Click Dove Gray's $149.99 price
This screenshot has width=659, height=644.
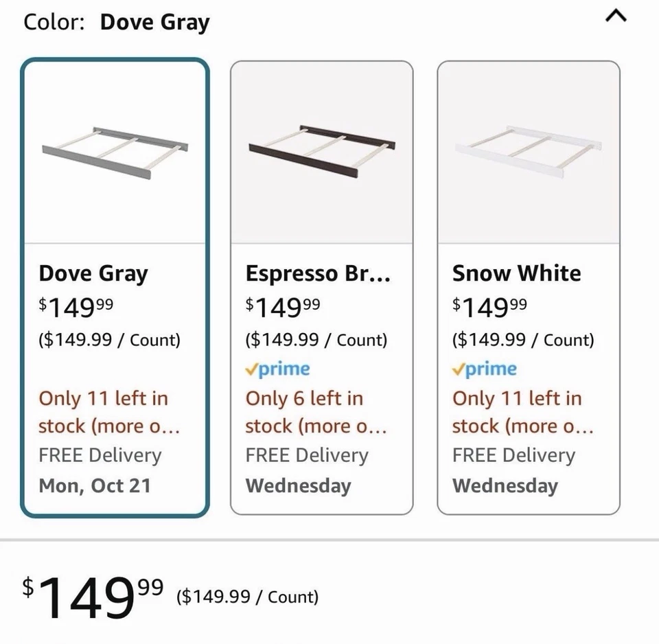tap(76, 307)
